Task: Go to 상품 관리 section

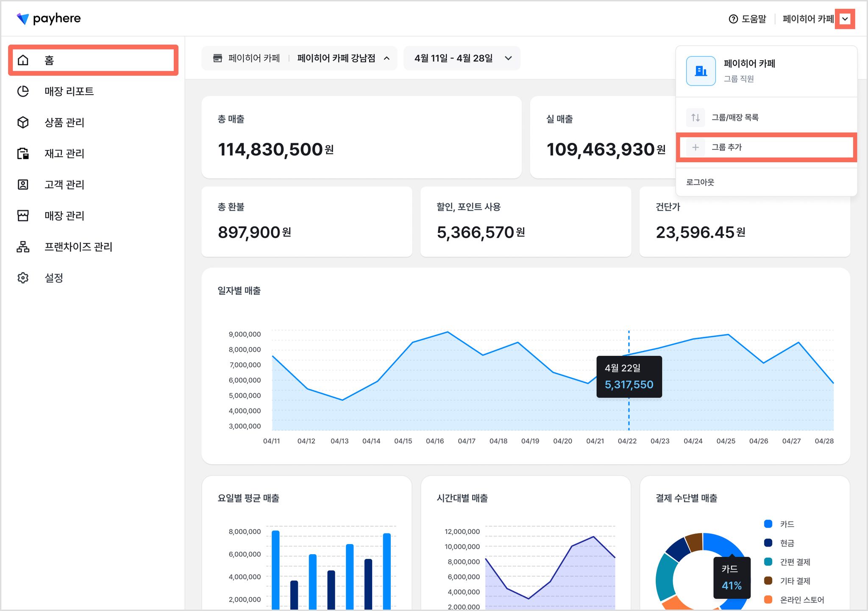Action: 93,122
